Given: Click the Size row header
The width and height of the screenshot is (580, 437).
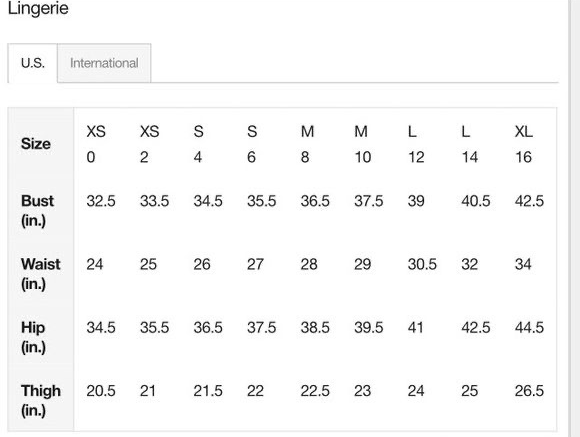Looking at the screenshot, I should click(36, 144).
